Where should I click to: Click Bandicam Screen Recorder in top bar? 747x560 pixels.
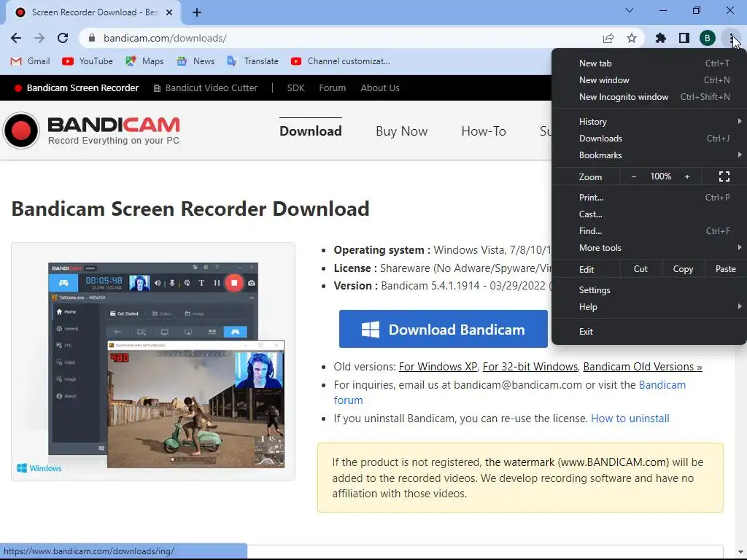(x=77, y=88)
